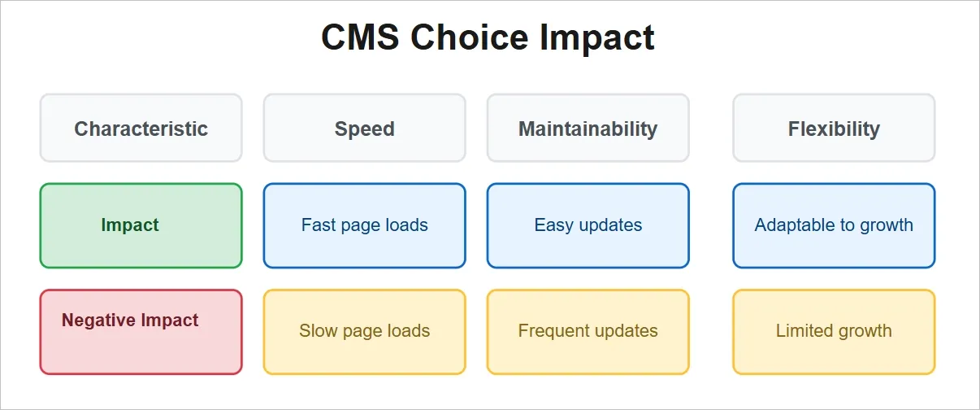This screenshot has width=980, height=410.
Task: Click the word Slow in the yellow box
Action: pyautogui.click(x=316, y=331)
